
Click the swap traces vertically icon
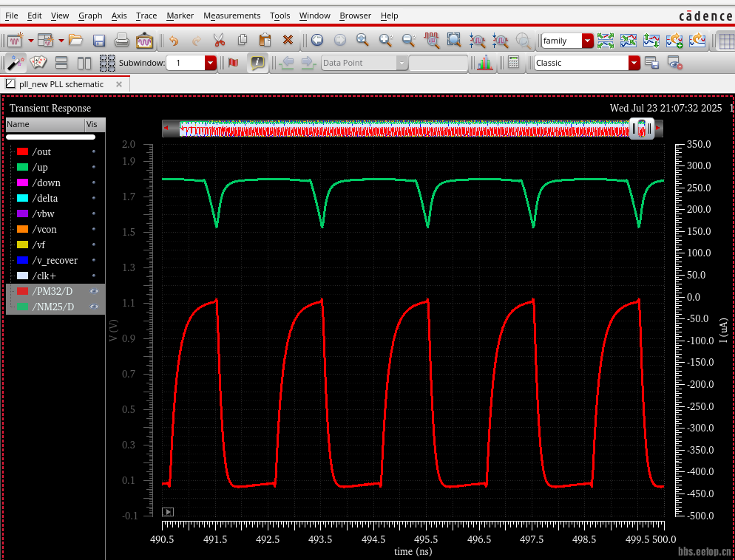point(651,41)
